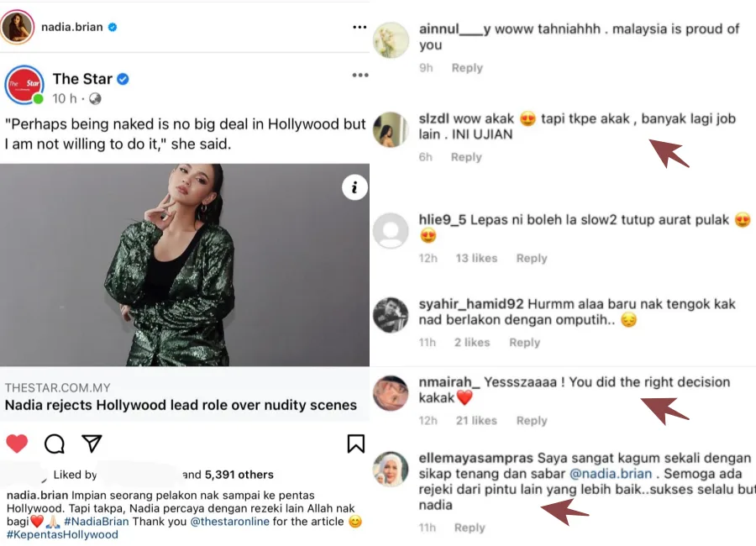Screen dimensions: 756x546
Task: Click the article photo of Nadia
Action: point(185,265)
